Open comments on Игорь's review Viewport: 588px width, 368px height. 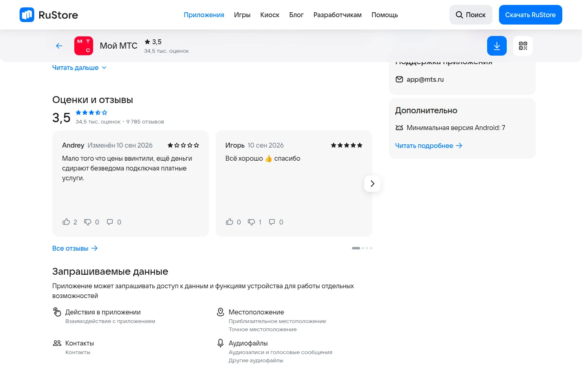coord(272,222)
